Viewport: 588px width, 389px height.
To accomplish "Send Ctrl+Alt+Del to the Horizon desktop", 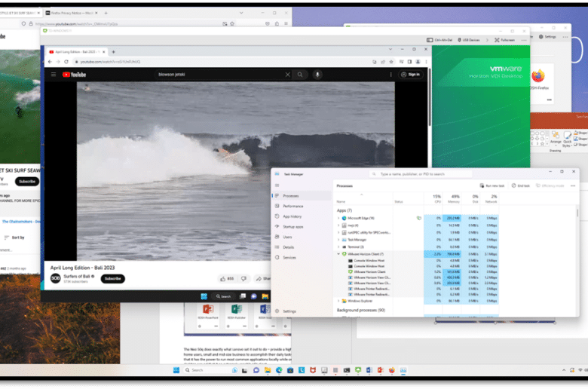I will point(439,40).
